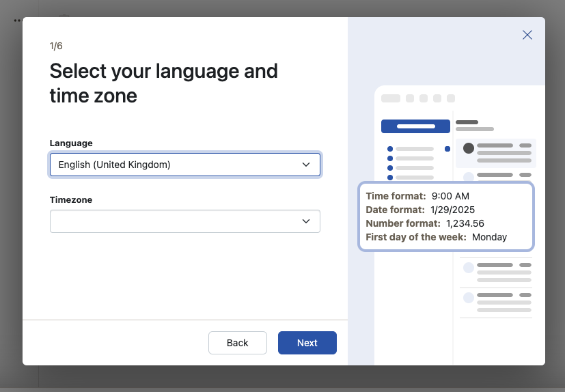Click the dark avatar circle in the preview
Screen dimensions: 565x392
click(x=469, y=148)
